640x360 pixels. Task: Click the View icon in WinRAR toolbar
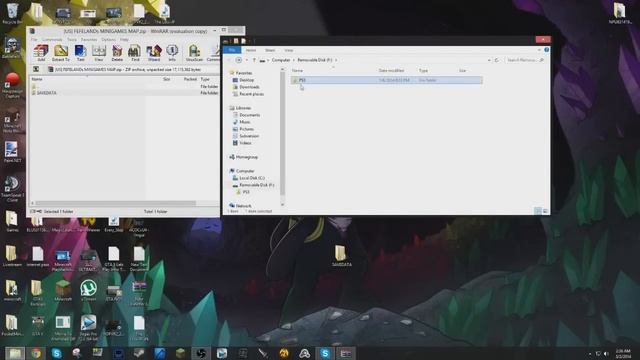point(99,53)
